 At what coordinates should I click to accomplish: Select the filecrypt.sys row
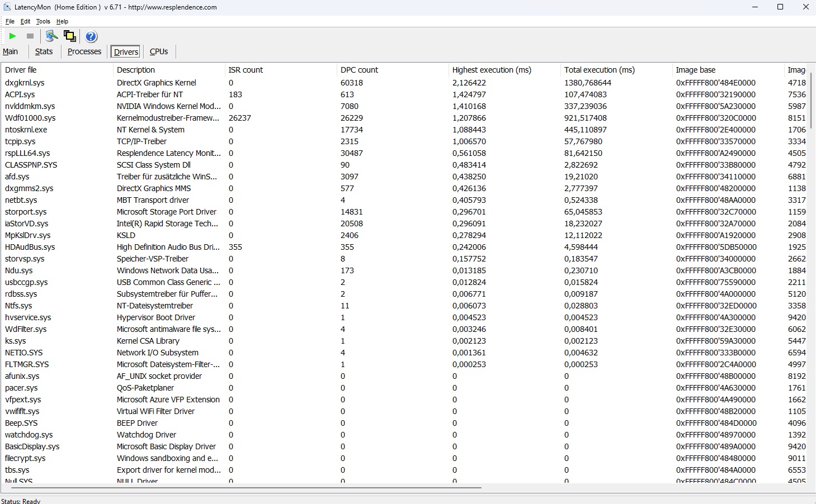pyautogui.click(x=405, y=458)
